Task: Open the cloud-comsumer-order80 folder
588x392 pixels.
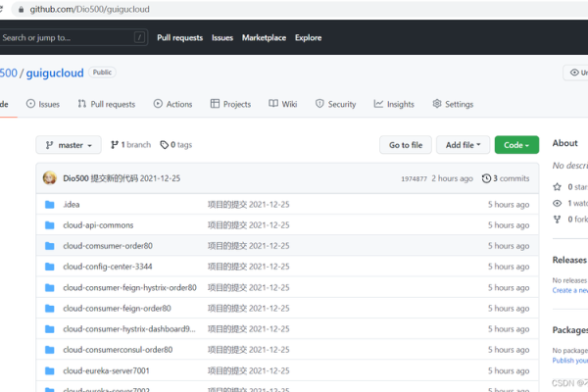Action: [108, 246]
